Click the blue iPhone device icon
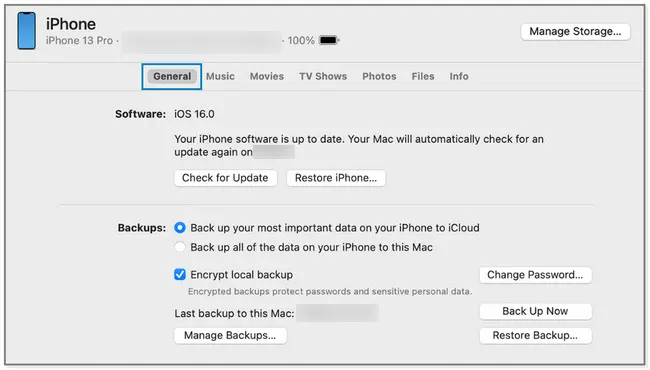The width and height of the screenshot is (650, 370). pyautogui.click(x=27, y=31)
